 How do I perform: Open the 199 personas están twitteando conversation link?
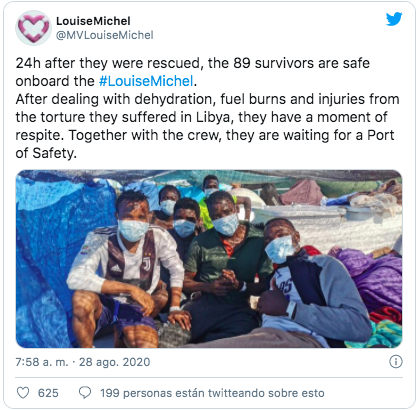(212, 393)
